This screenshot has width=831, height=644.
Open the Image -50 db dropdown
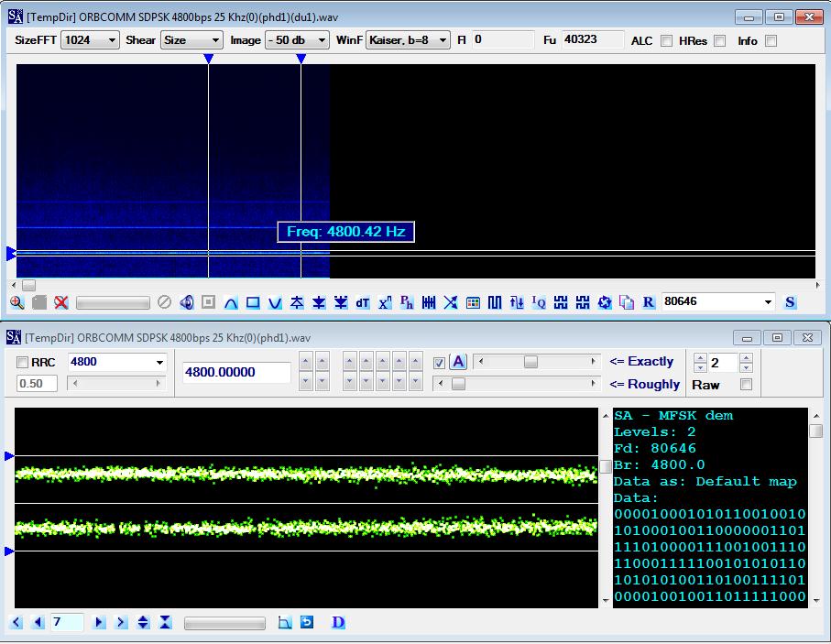coord(320,40)
